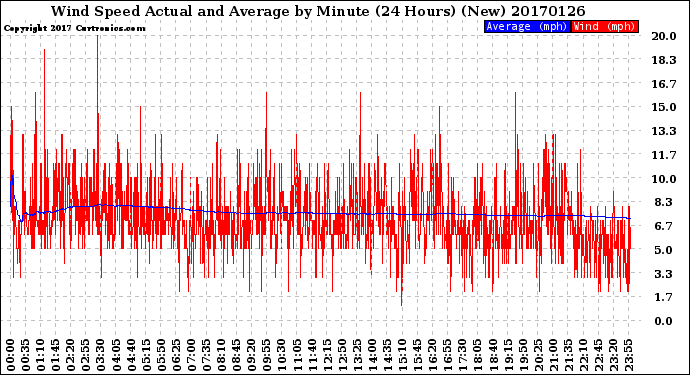
Task: Select the 11:40 time label
Action: click(312, 355)
